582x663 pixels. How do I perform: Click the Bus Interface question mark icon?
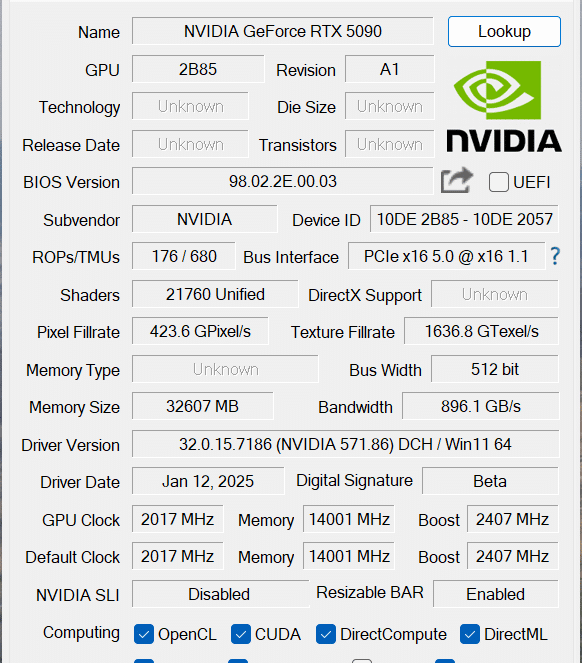tap(555, 256)
